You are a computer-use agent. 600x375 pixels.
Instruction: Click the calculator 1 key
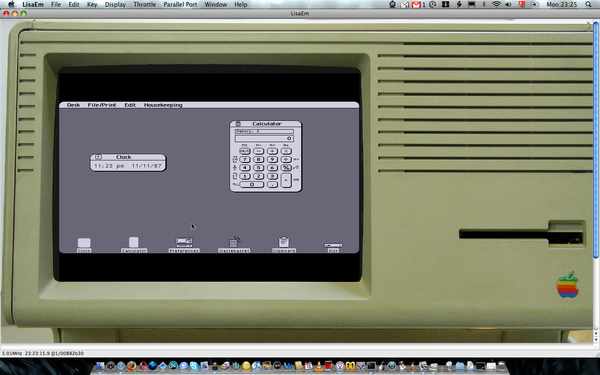pyautogui.click(x=245, y=176)
